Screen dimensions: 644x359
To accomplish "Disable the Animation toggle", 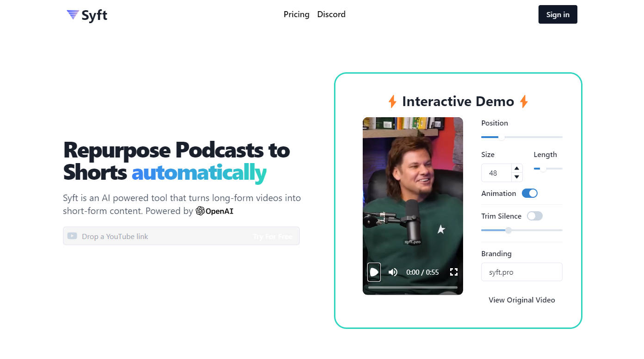I will click(x=530, y=194).
